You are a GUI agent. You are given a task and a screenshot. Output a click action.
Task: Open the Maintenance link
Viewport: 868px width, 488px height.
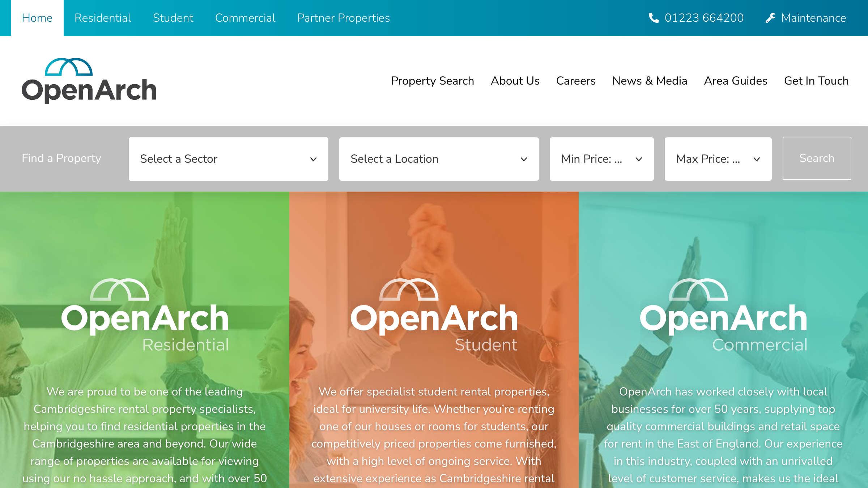806,18
